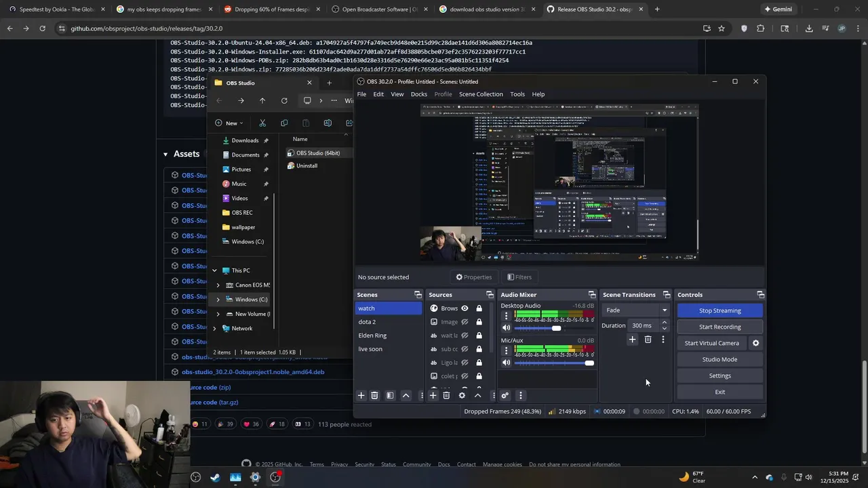Go up one folder in File Explorer

click(262, 101)
